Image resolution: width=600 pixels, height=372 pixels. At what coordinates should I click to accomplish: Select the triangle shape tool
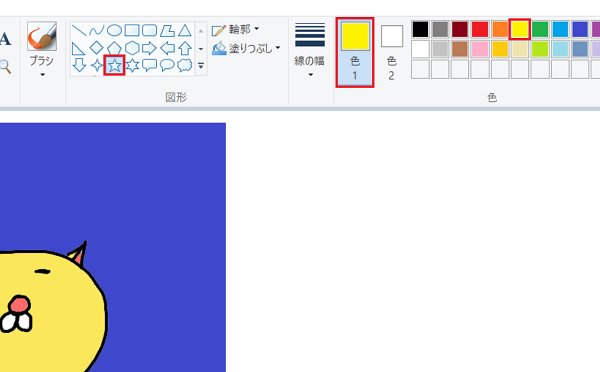(x=185, y=30)
